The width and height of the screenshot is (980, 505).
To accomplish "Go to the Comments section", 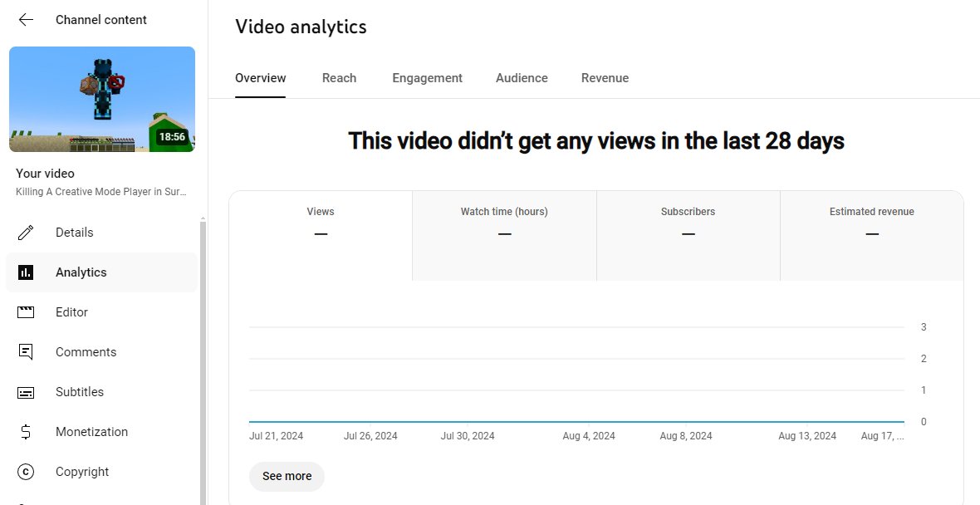I will pyautogui.click(x=101, y=352).
